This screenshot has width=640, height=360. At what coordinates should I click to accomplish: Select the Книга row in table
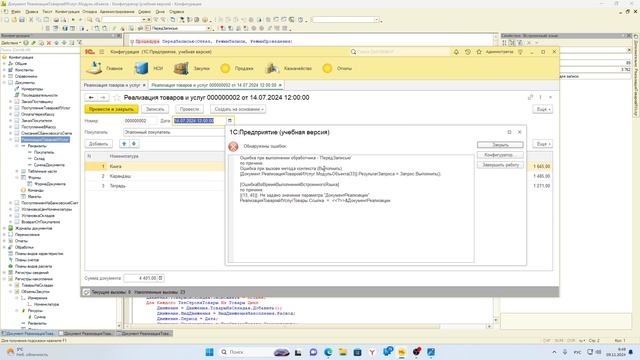155,167
